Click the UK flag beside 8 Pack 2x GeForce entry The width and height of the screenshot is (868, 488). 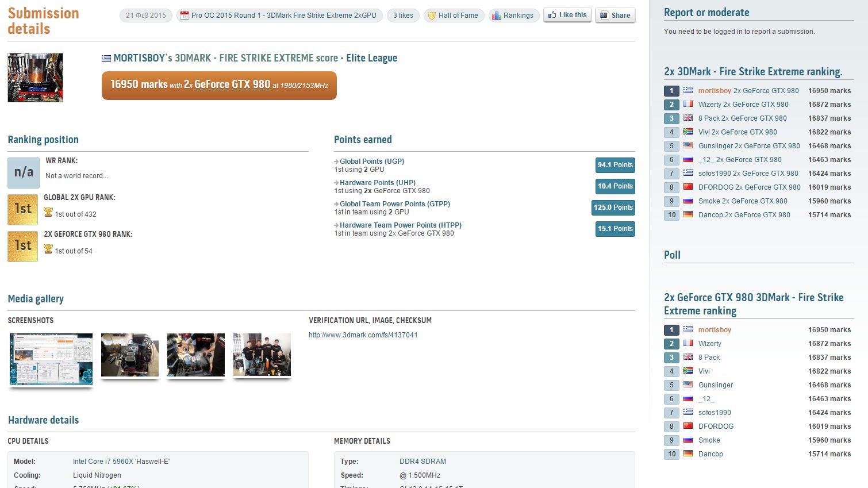pyautogui.click(x=688, y=118)
